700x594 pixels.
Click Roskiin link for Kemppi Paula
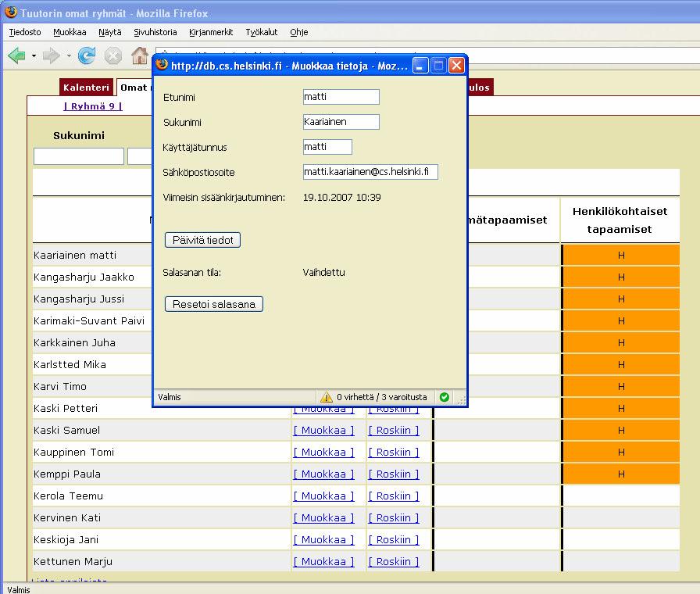393,474
